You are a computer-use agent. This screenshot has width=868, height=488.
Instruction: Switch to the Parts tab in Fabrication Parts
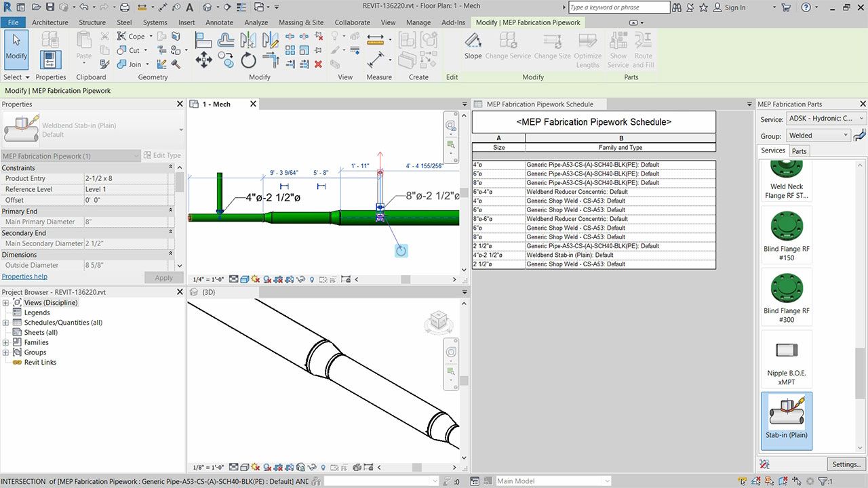[x=800, y=151]
